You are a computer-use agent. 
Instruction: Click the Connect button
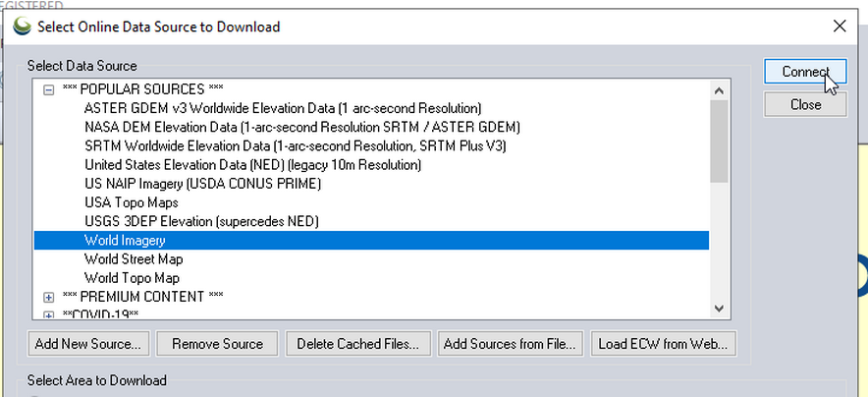[x=805, y=73]
